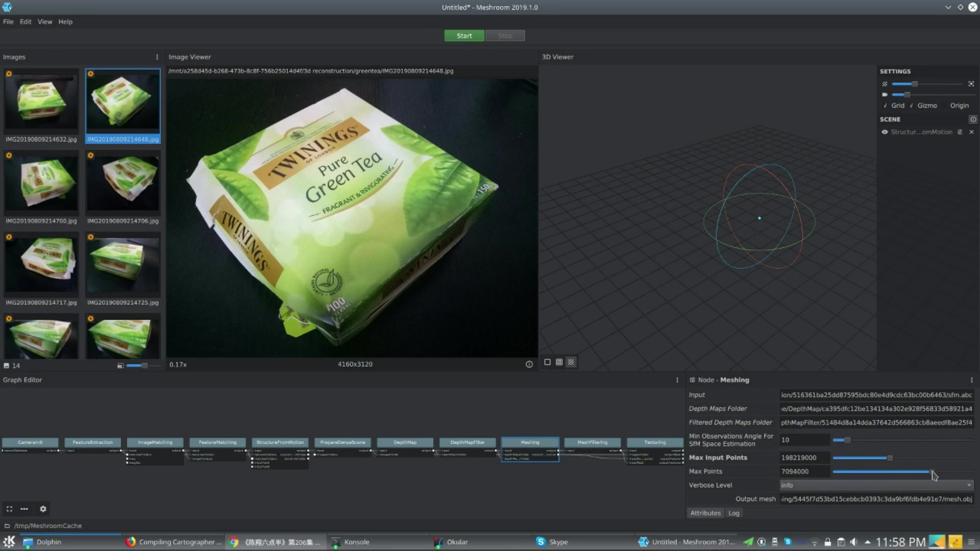Hide the StructureFromMotion scene item visibility eye
The image size is (980, 551).
click(x=885, y=132)
